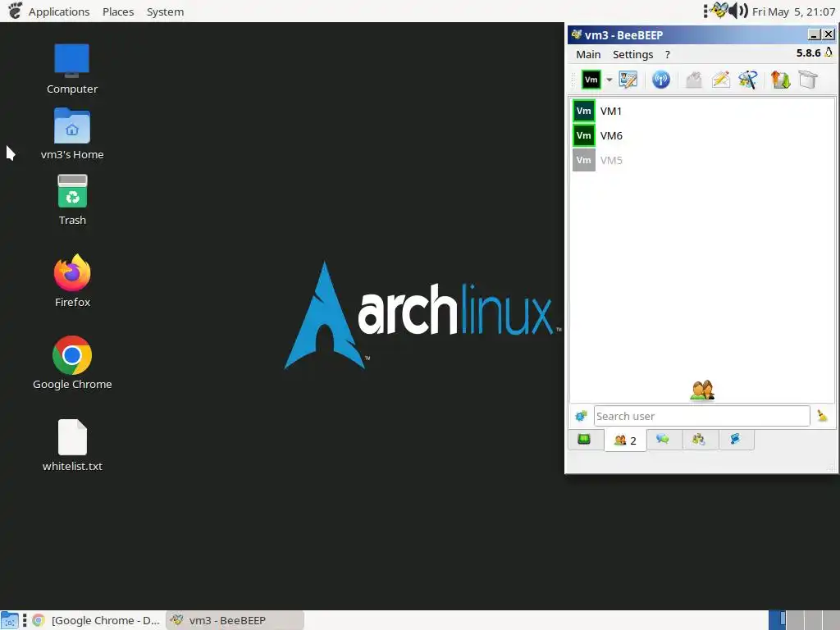
Task: Minimize the BeeBEEP window
Action: coord(814,34)
